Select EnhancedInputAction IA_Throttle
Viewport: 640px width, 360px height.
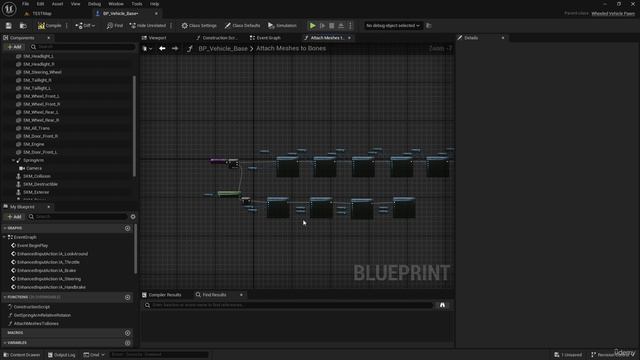point(48,262)
